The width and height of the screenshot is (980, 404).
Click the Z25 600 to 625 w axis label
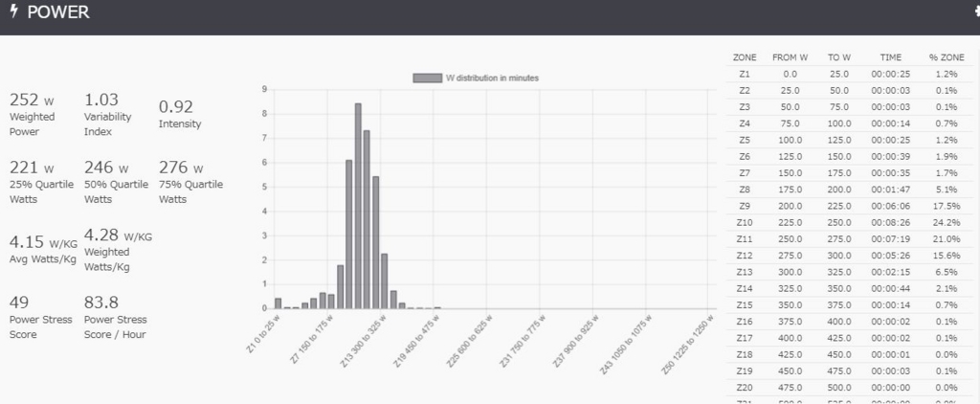coord(470,343)
